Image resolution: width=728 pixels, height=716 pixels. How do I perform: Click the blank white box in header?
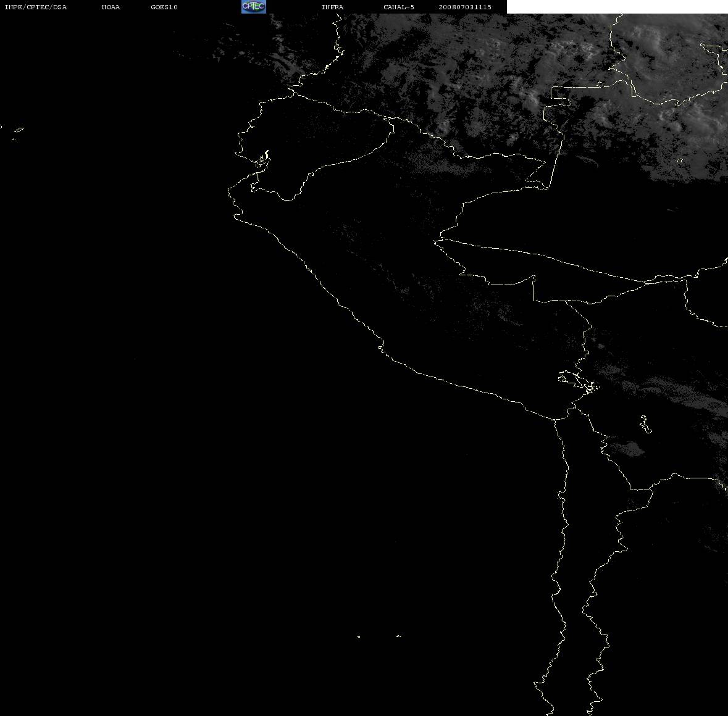point(617,7)
